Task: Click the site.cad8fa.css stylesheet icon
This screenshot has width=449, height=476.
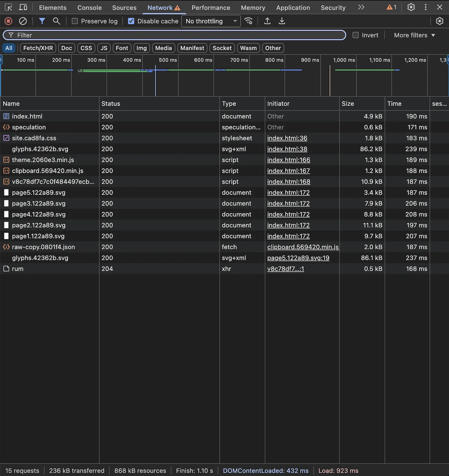Action: click(6, 138)
